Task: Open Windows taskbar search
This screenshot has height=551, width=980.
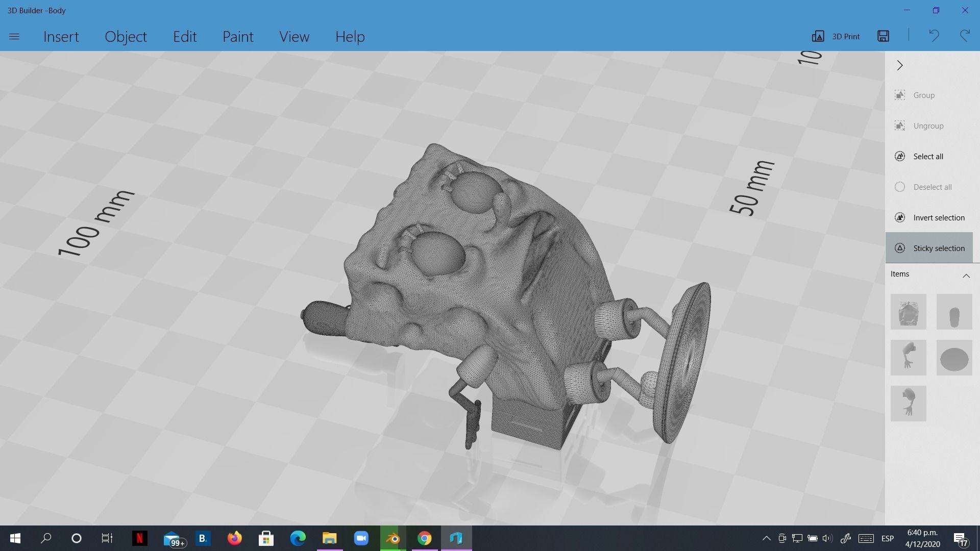Action: point(46,538)
